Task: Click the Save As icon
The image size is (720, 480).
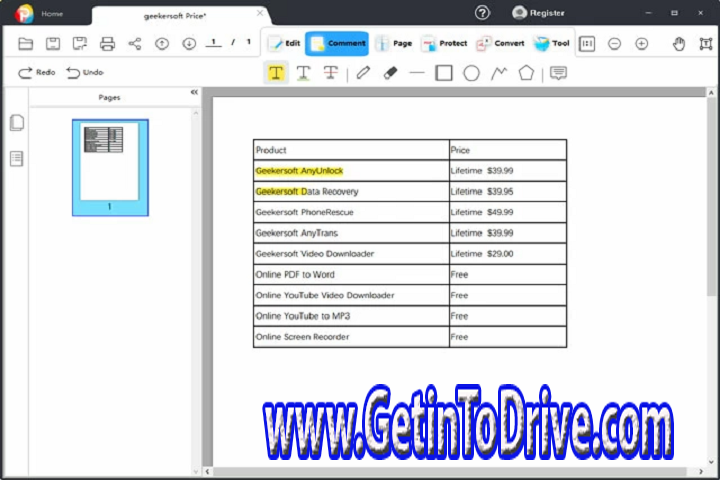Action: click(x=80, y=44)
